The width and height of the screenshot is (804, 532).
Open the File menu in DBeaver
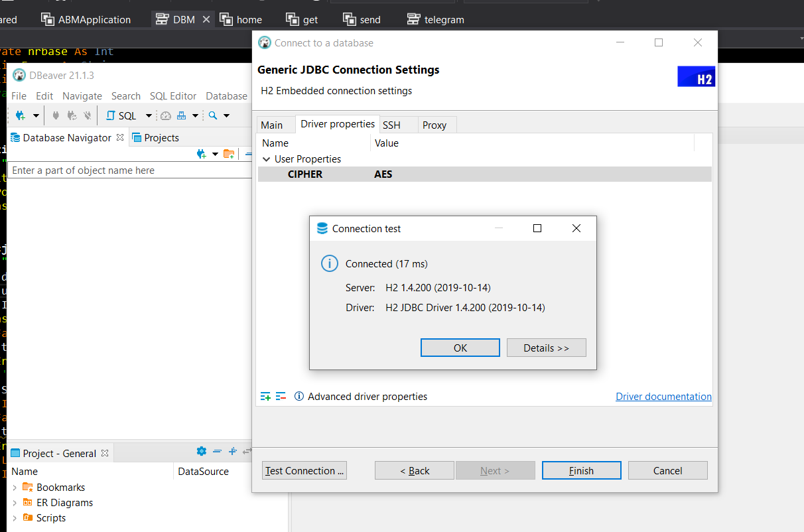click(x=19, y=96)
